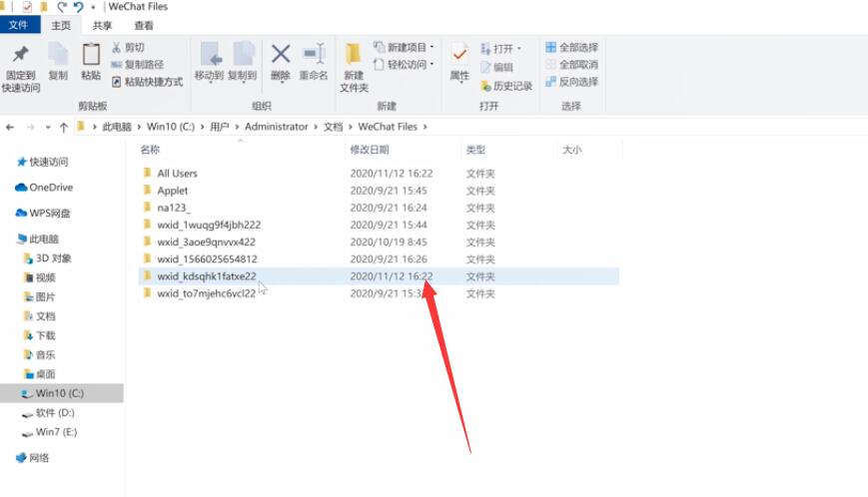Click Select none (全部取消)
Viewport: 868px width, 497px height.
pyautogui.click(x=571, y=65)
